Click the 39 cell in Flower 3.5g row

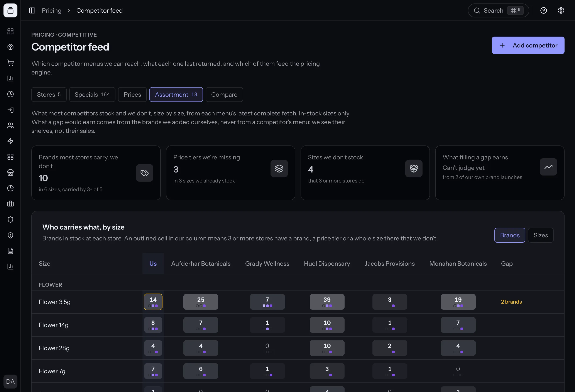coord(327,302)
